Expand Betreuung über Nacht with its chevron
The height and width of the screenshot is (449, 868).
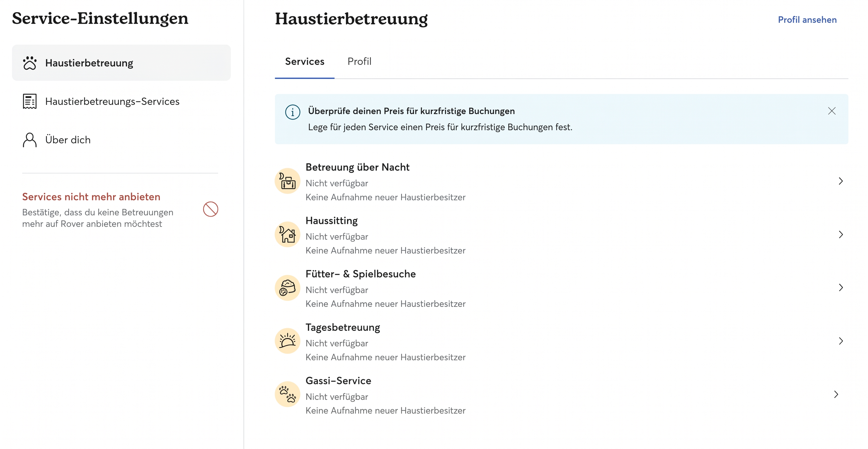tap(841, 181)
